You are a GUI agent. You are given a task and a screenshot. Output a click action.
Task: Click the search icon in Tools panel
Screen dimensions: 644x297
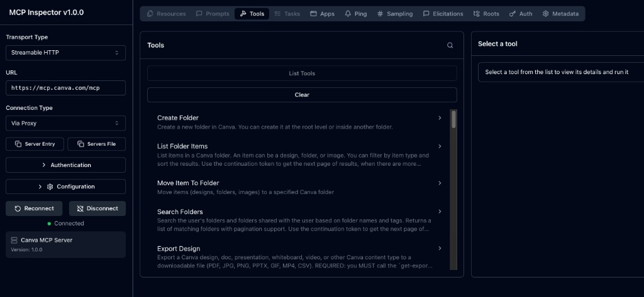tap(450, 46)
